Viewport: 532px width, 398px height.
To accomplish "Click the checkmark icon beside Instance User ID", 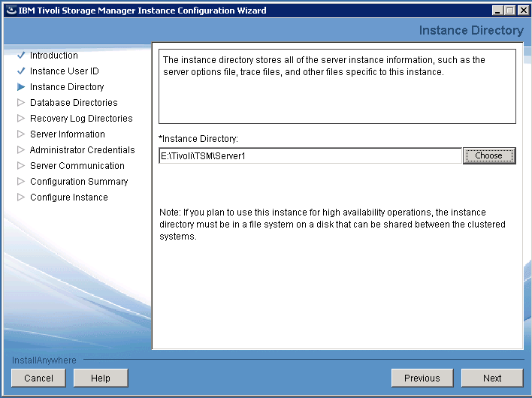I will (x=21, y=71).
